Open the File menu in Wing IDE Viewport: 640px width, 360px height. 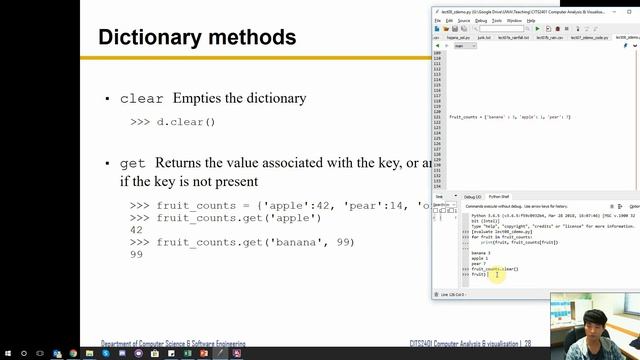[x=437, y=20]
